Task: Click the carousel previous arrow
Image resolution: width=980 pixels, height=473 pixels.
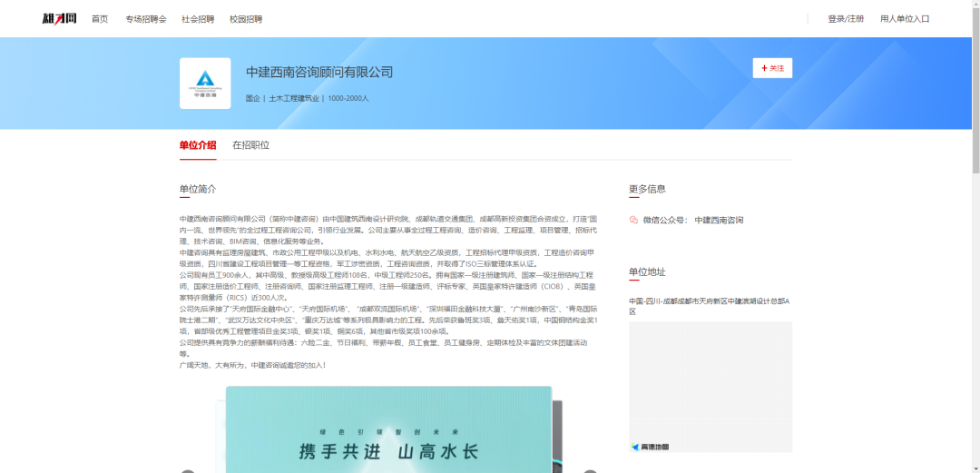Action: point(188,470)
